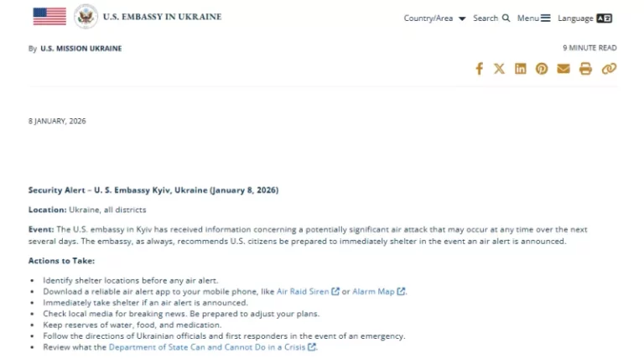The image size is (644, 359).
Task: Share article on X (Twitter)
Action: point(500,69)
